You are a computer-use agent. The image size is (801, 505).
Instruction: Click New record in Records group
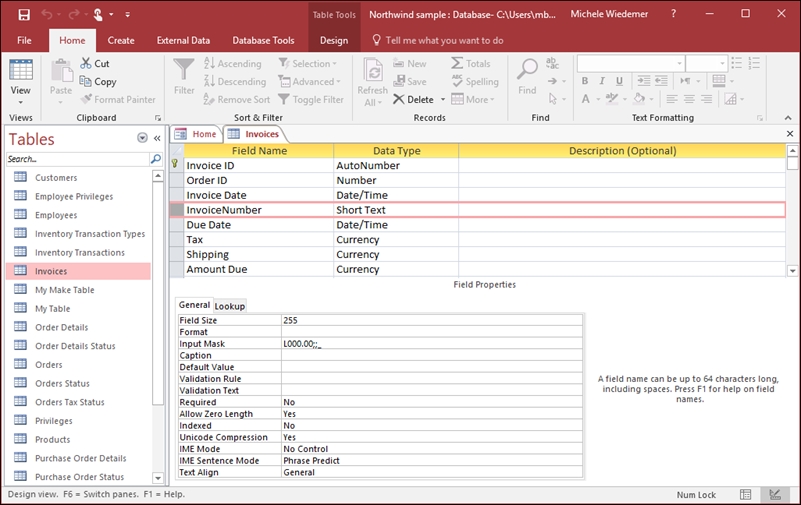(410, 63)
